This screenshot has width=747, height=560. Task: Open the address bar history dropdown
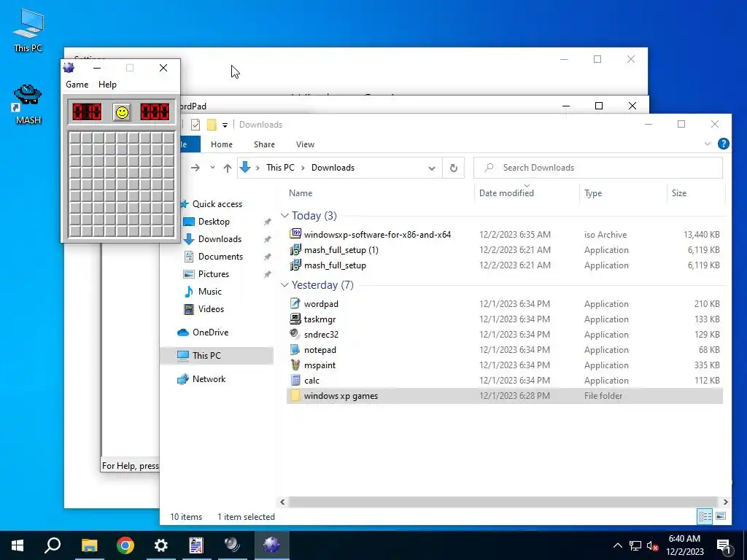pyautogui.click(x=432, y=168)
